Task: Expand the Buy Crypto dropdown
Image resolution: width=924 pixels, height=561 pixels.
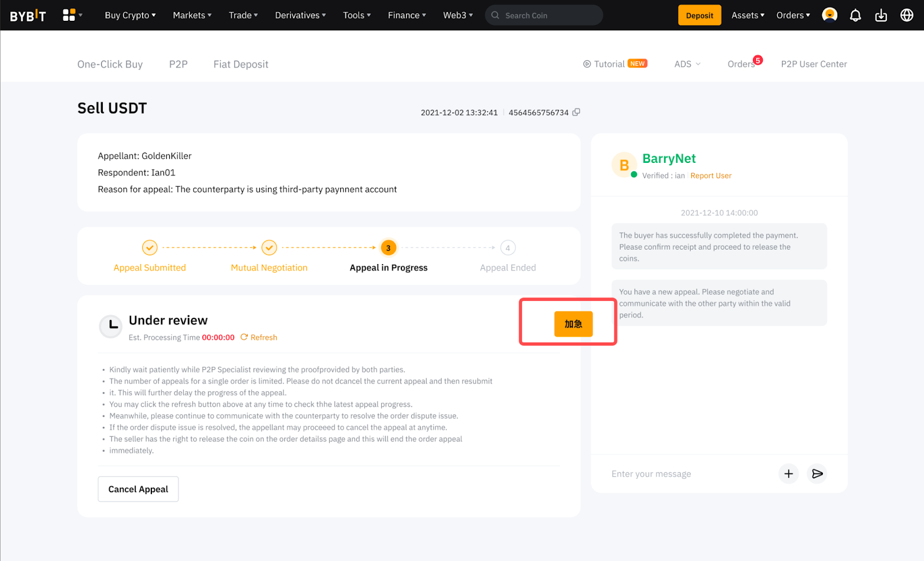Action: pos(130,16)
